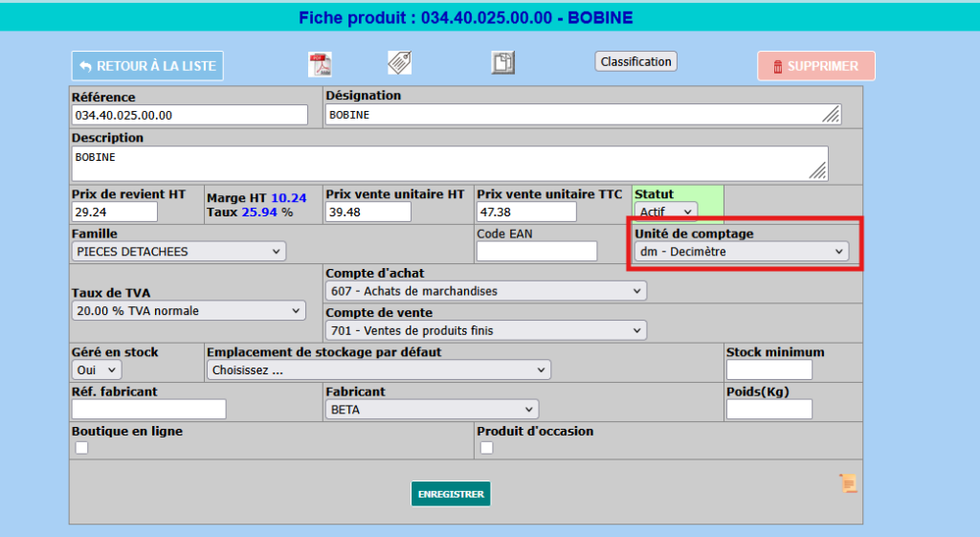The width and height of the screenshot is (980, 537).
Task: Open the Famille selection list
Action: 179,252
